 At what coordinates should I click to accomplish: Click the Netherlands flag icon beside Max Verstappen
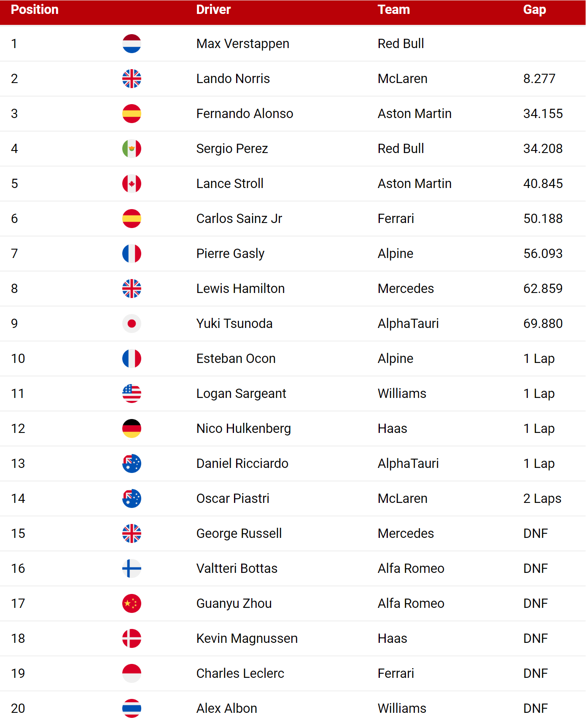tap(132, 44)
